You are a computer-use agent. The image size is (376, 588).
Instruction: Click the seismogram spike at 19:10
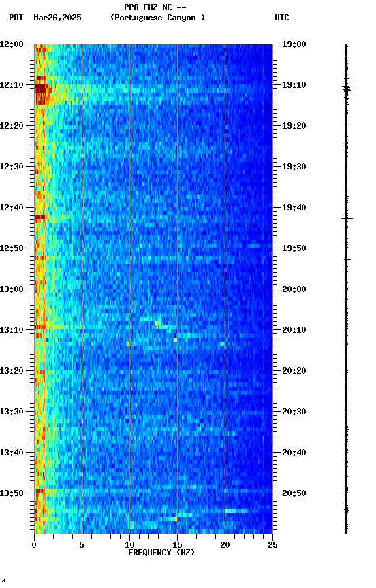point(346,88)
